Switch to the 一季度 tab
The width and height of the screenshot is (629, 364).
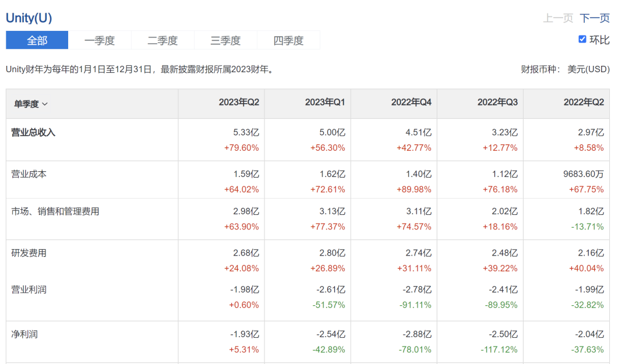100,40
